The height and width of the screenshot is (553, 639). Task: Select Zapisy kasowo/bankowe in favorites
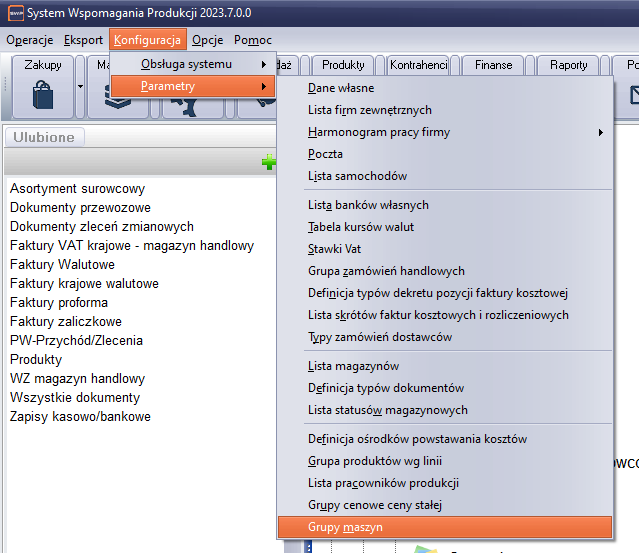[80, 416]
